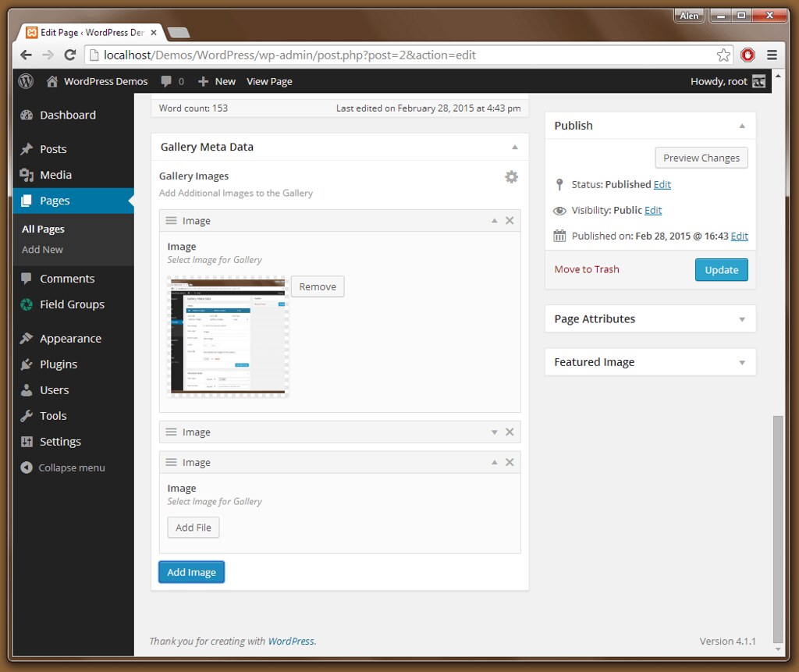Viewport: 799px width, 672px height.
Task: Click Add New under Pages
Action: [42, 250]
